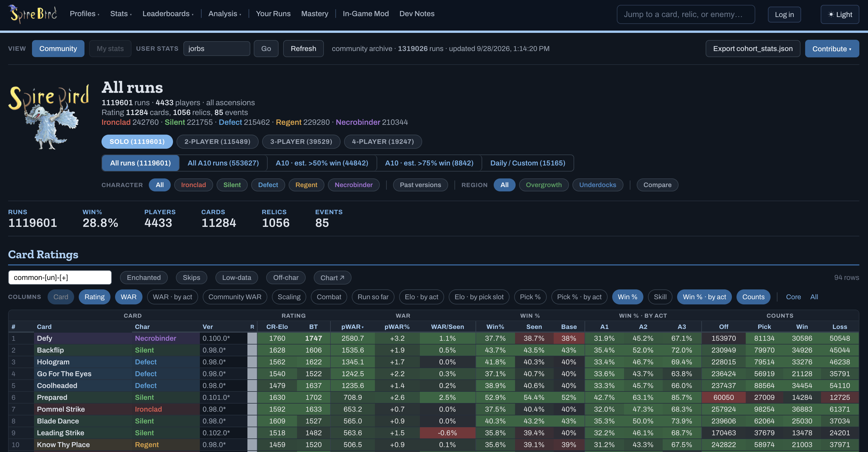
Task: Switch to Light theme
Action: pyautogui.click(x=840, y=14)
